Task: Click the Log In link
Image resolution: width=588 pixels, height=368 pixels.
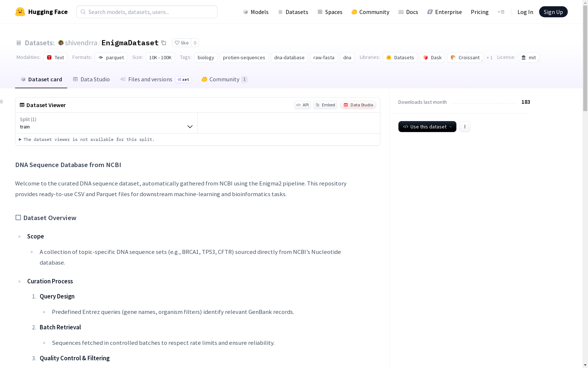Action: point(525,12)
